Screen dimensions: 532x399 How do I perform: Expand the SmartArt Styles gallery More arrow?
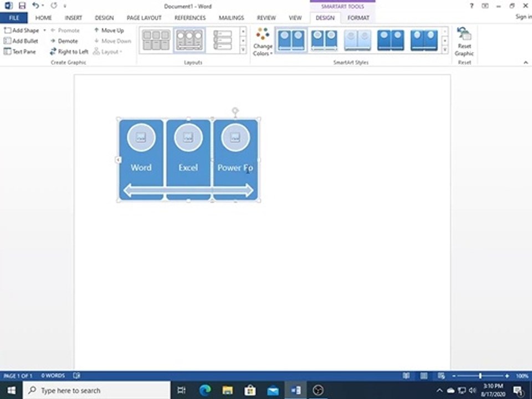445,49
